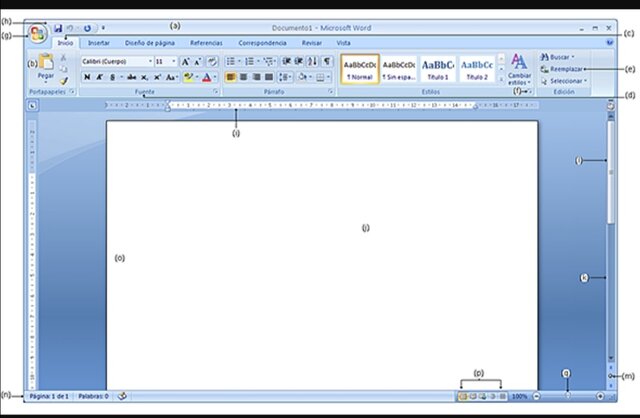Apply the Normal style
This screenshot has width=640, height=418.
point(360,69)
